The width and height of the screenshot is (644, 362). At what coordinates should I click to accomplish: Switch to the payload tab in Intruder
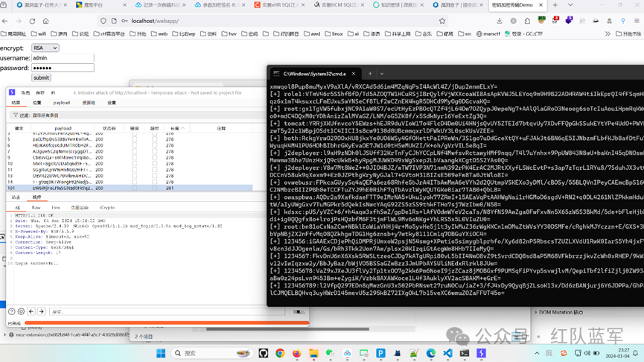coord(62,103)
